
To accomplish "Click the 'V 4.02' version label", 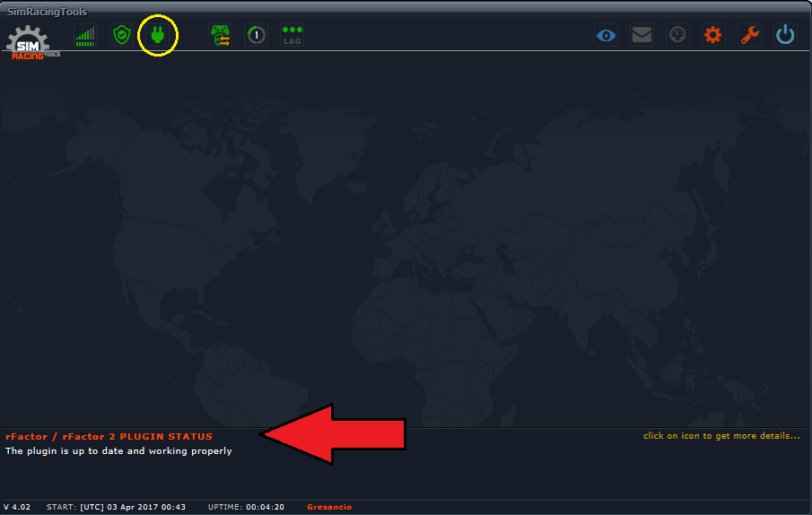I will click(17, 507).
